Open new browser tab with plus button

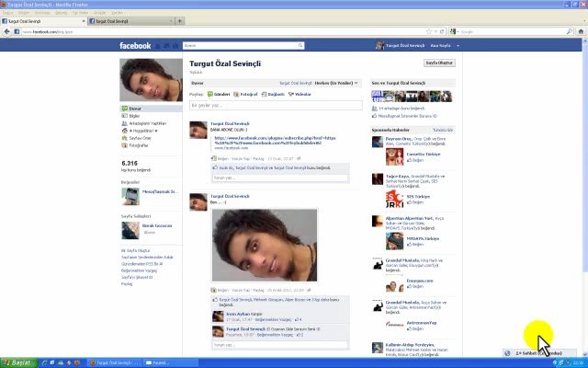(x=180, y=21)
